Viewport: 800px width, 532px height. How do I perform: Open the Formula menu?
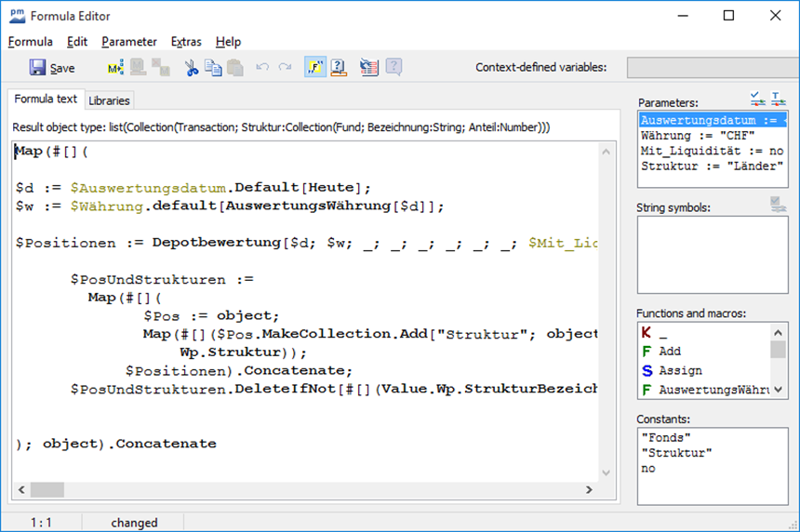pos(30,42)
